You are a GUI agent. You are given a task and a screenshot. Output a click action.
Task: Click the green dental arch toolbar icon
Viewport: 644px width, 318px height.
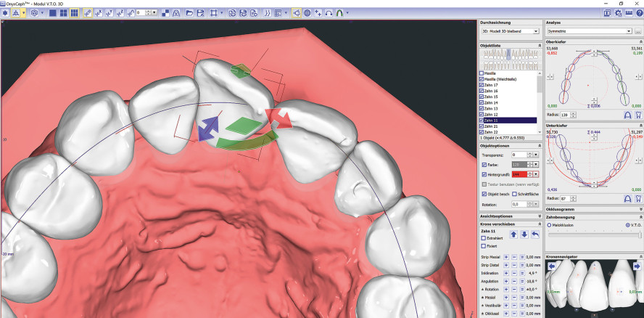[339, 13]
